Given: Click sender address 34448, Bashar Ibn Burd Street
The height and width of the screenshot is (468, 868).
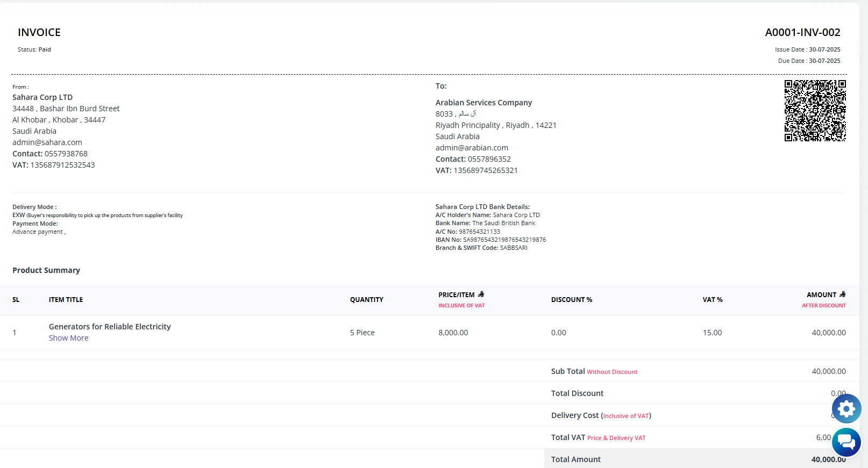Looking at the screenshot, I should click(x=66, y=109).
